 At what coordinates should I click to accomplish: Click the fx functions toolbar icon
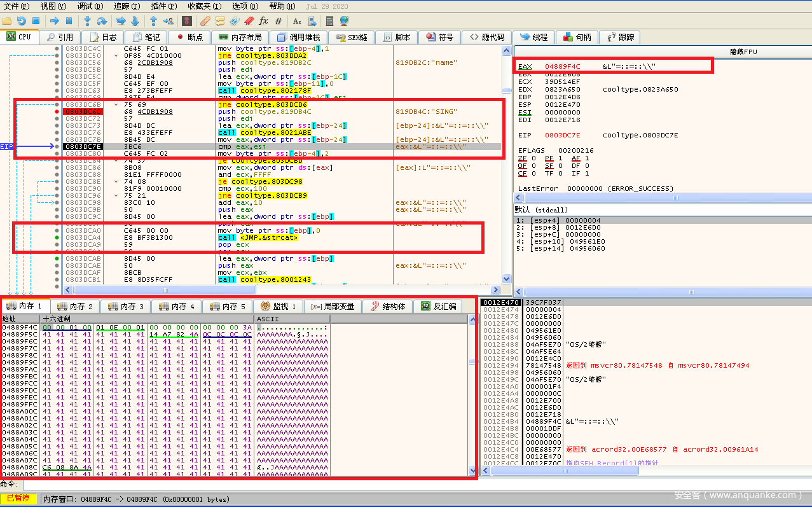tap(264, 21)
